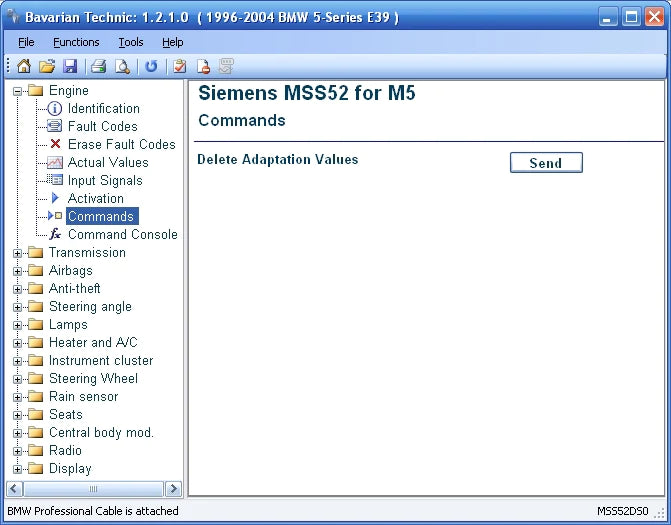Click the clipboard checkmark toolbar icon
The image size is (671, 525).
coord(180,67)
